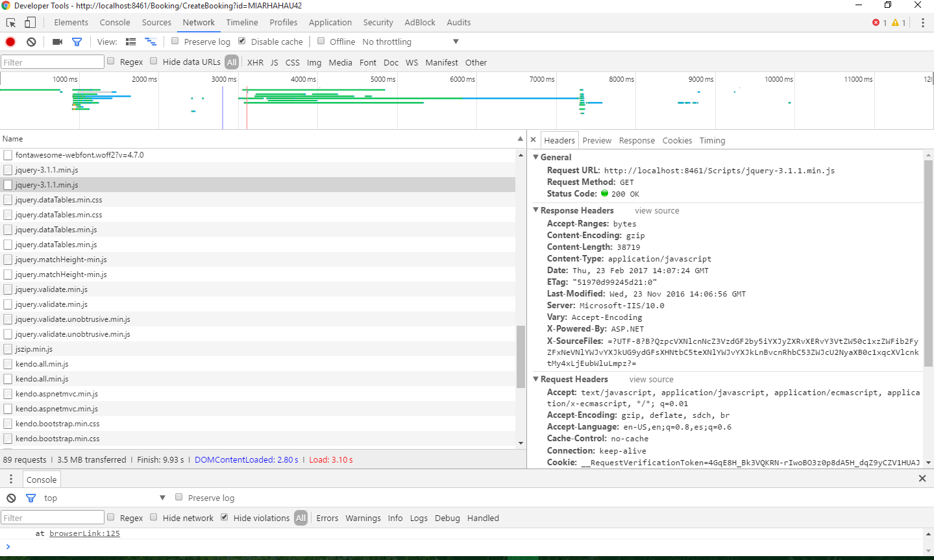This screenshot has width=934, height=560.
Task: Filter network requests by Font
Action: click(x=368, y=62)
